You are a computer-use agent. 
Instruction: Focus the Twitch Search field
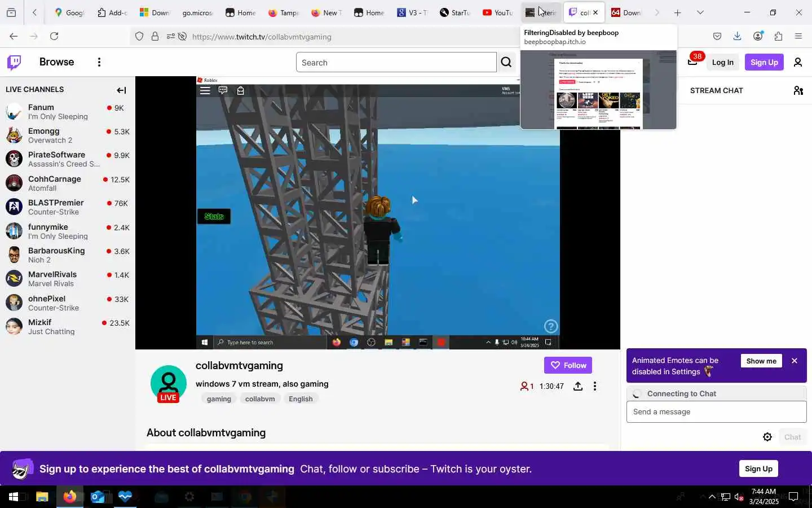(396, 62)
